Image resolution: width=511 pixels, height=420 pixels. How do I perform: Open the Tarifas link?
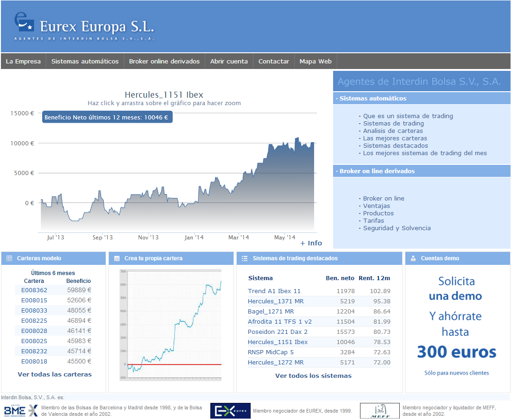373,220
